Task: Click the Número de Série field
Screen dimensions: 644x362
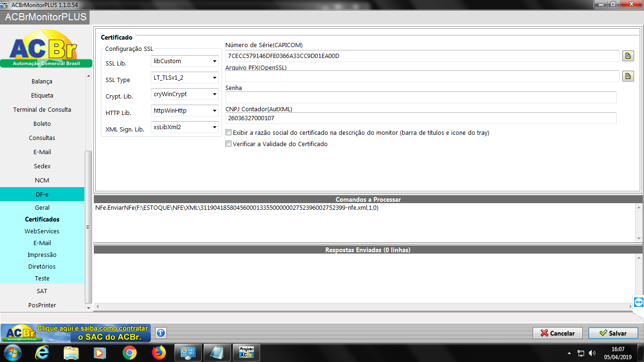Action: coord(422,56)
